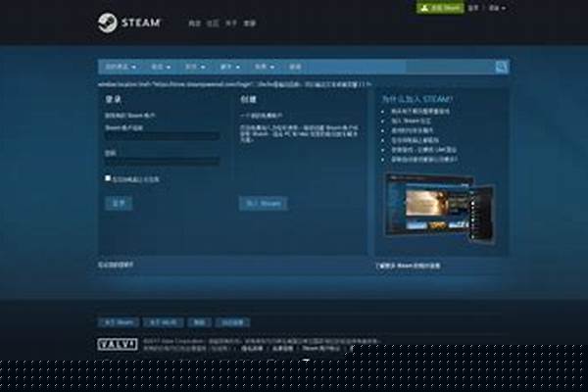Click the 关于 Steam footer button
This screenshot has height=392, width=588.
pyautogui.click(x=119, y=322)
